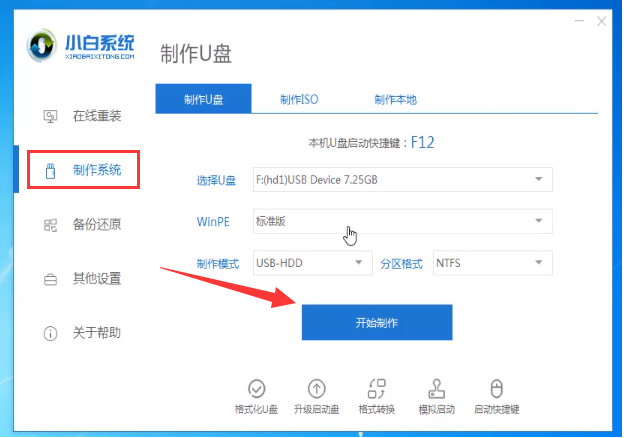Select the 制作U盘 tab

pyautogui.click(x=203, y=99)
